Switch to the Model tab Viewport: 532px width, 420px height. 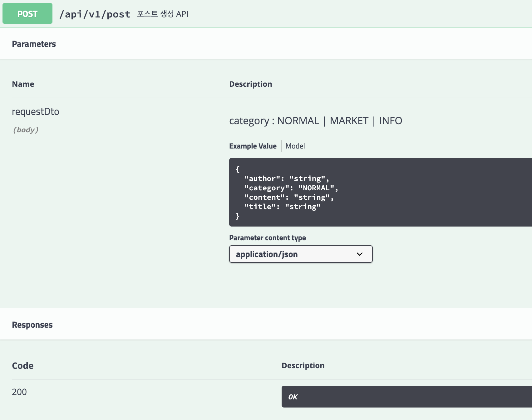click(295, 146)
